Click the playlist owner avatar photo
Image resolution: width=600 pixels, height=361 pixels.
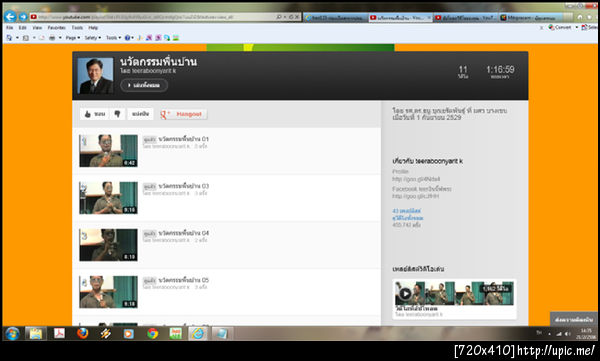click(x=95, y=76)
